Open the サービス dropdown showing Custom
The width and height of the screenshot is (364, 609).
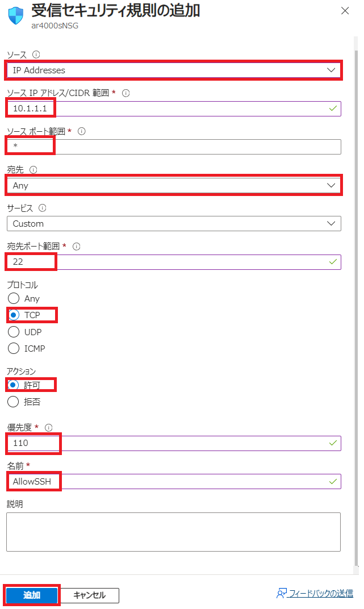173,224
